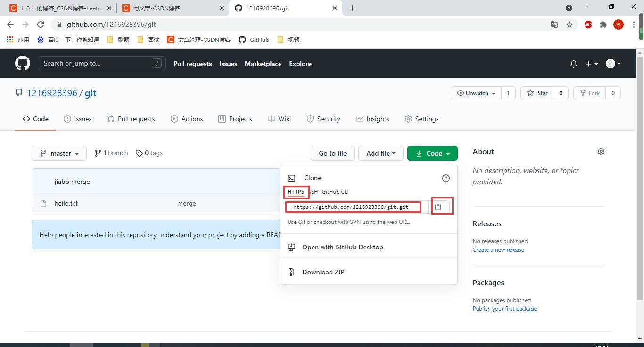Open the ABP extension icon
Viewport: 644px width, 347px height.
[x=588, y=25]
